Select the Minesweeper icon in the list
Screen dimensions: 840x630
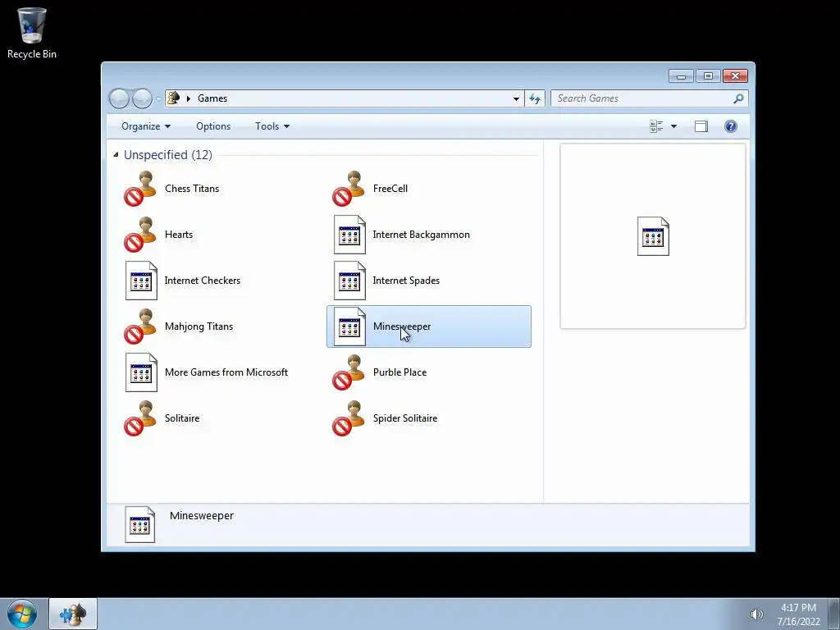click(x=349, y=326)
